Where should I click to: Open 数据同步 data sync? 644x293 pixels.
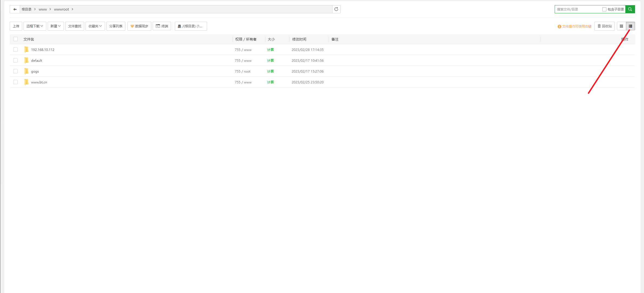click(x=139, y=26)
